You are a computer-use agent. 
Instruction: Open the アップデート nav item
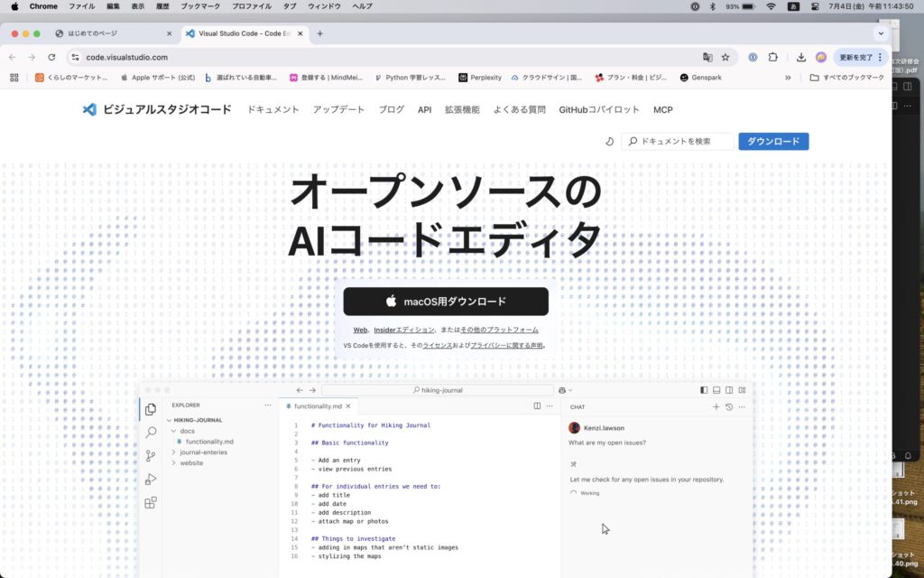[339, 109]
